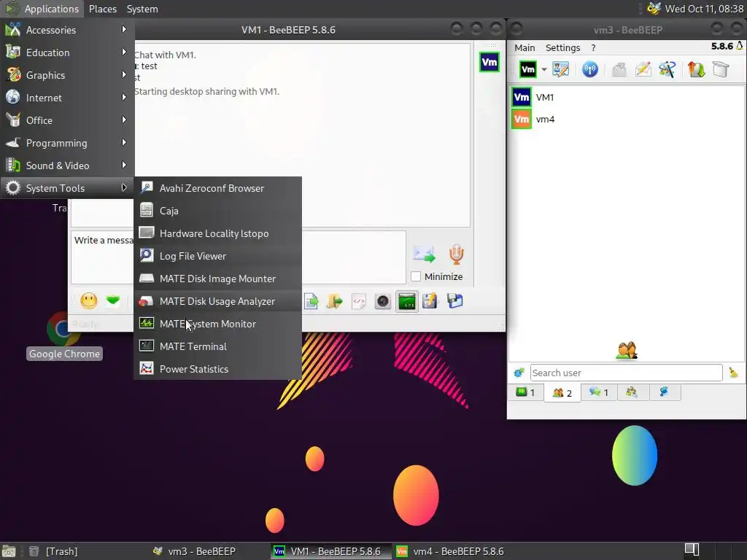Expand the Programming submenu

[67, 143]
